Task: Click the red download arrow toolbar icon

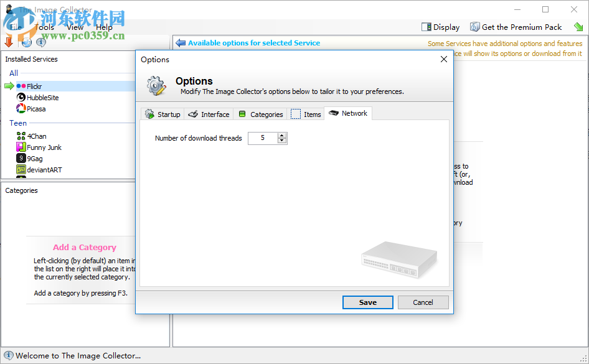Action: click(x=9, y=42)
